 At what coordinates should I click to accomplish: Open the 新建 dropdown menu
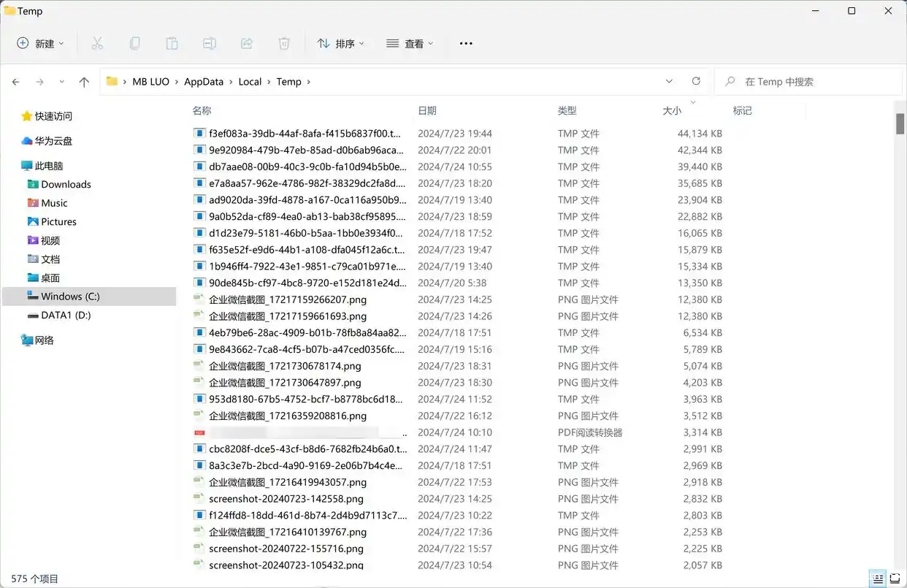(x=41, y=44)
